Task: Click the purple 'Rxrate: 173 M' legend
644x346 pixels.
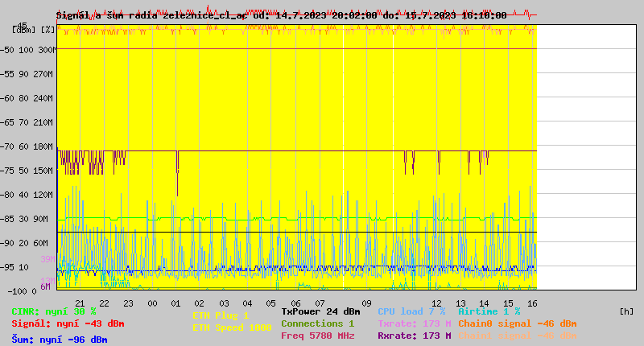Action: click(415, 336)
